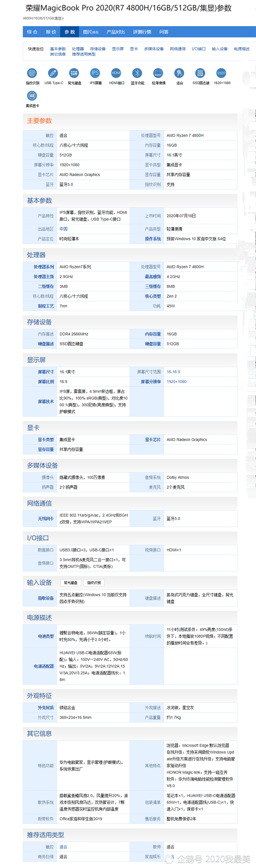256x868 pixels.
Task: Click 显卡 quick locate link
Action: (x=134, y=49)
